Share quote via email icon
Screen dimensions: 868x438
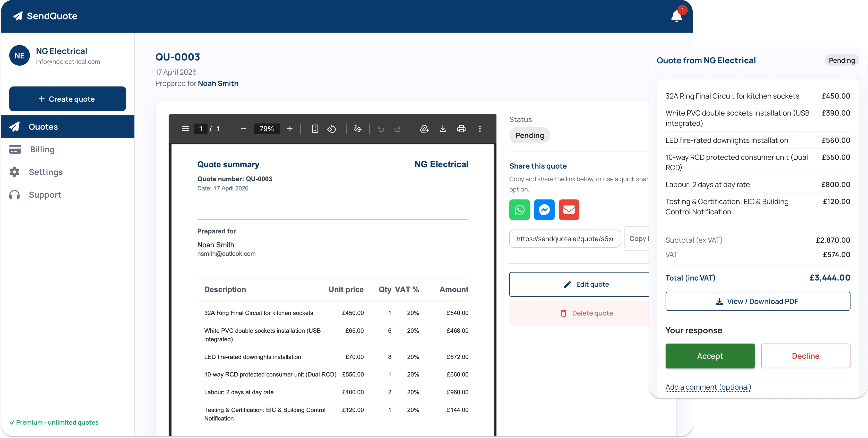click(x=569, y=210)
